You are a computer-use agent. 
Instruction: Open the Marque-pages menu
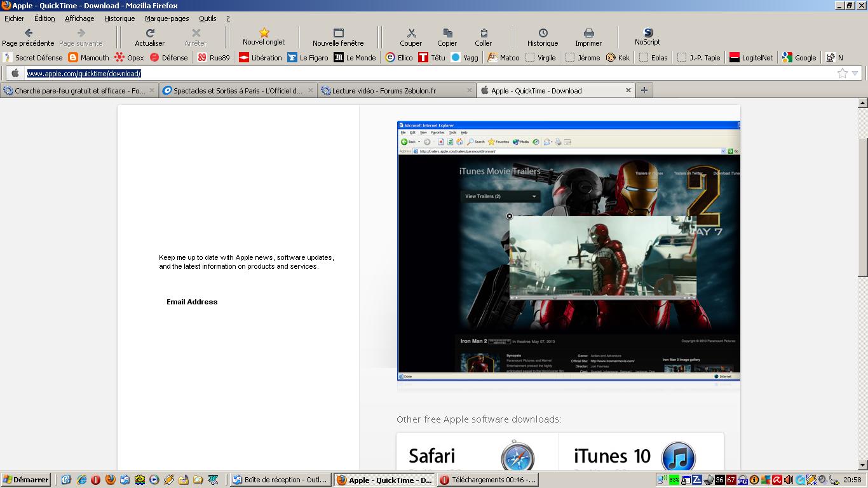click(166, 18)
